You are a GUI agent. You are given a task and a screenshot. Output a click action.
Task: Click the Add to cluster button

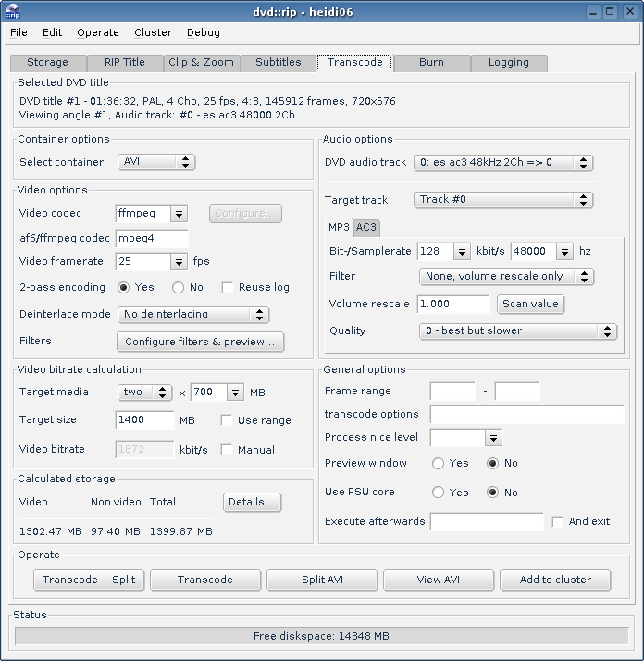555,580
